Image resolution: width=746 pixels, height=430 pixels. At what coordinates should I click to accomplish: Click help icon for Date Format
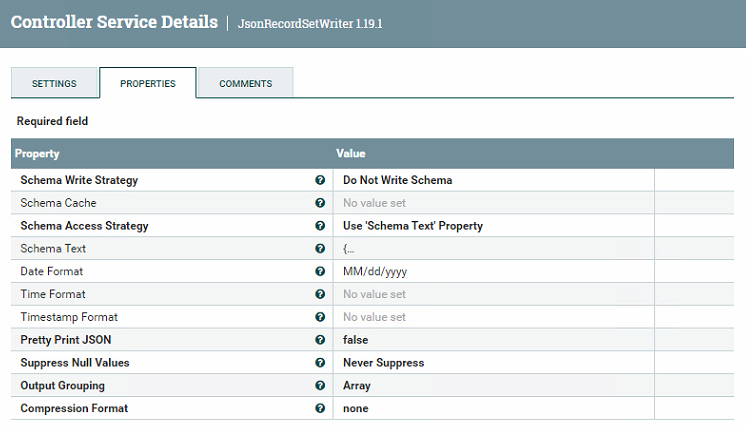(x=320, y=271)
